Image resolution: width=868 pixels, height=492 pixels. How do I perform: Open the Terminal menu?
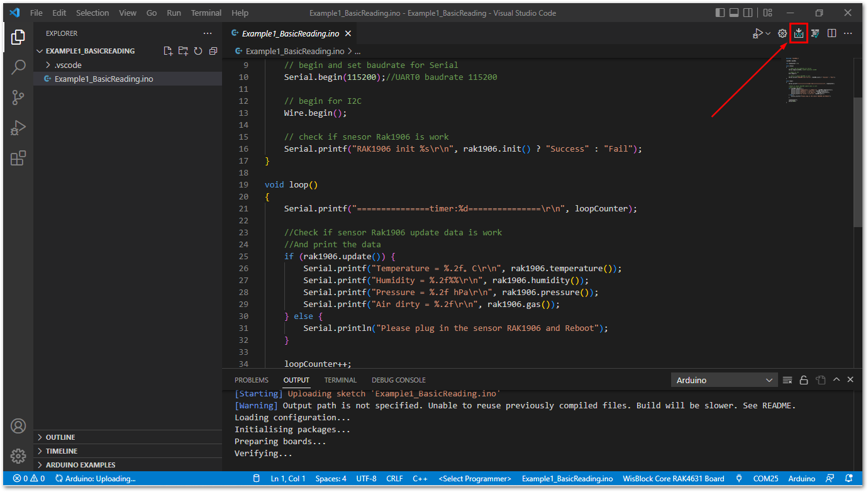click(x=206, y=13)
